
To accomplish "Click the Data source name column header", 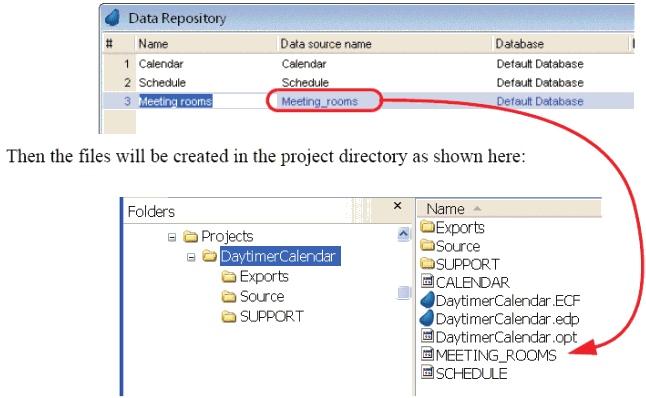I will tap(384, 44).
